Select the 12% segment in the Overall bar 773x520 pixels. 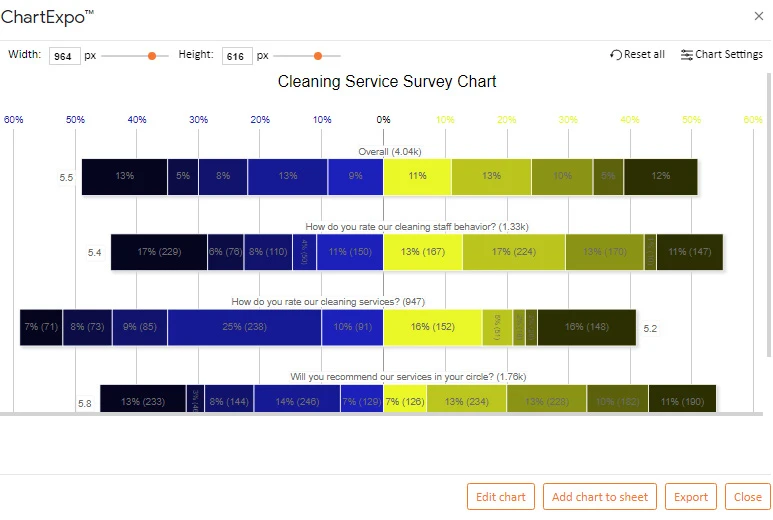pos(661,176)
